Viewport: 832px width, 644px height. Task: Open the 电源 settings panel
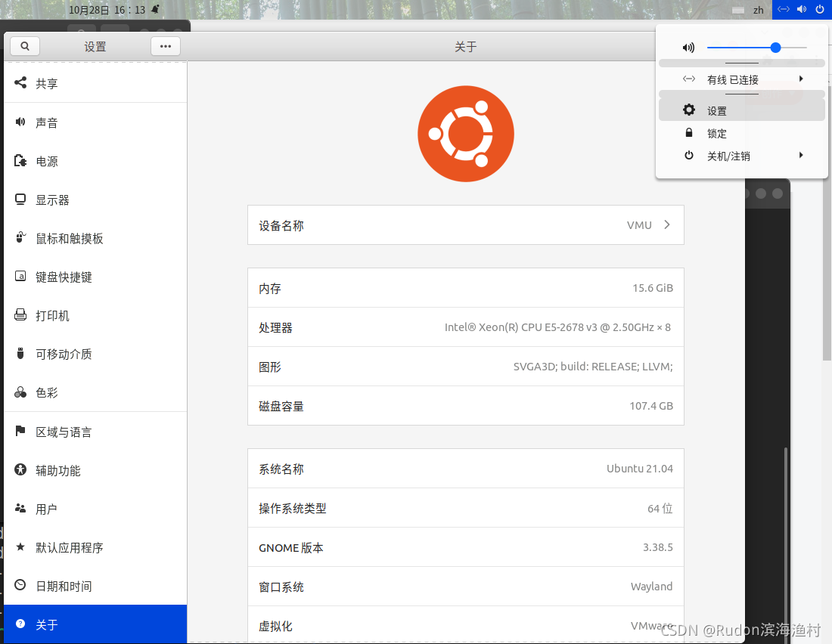tap(95, 161)
